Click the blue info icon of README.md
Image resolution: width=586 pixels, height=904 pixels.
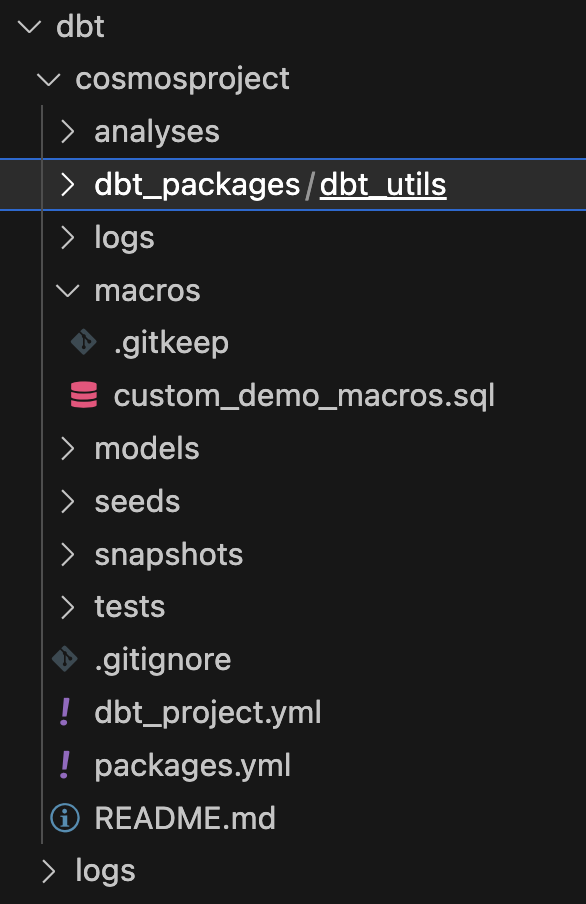65,818
